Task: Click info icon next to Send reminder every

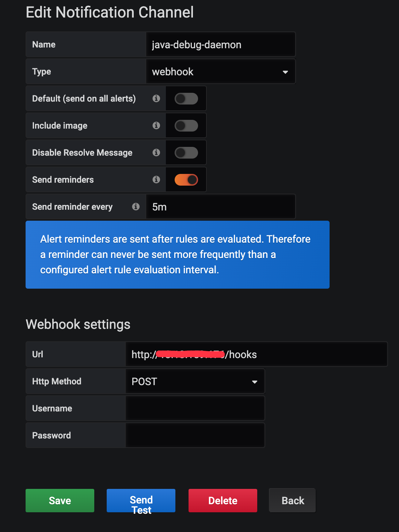Action: (x=136, y=206)
